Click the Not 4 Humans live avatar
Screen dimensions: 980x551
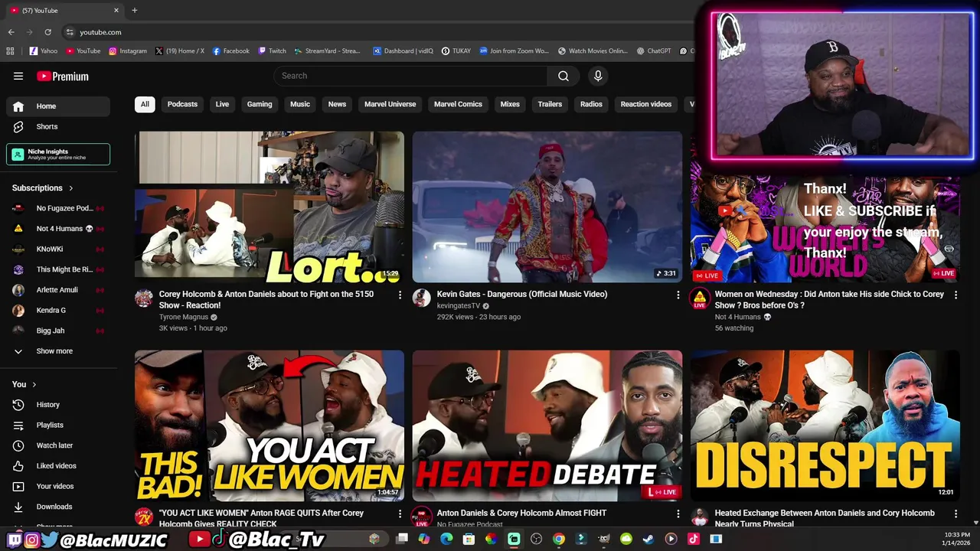(x=700, y=298)
